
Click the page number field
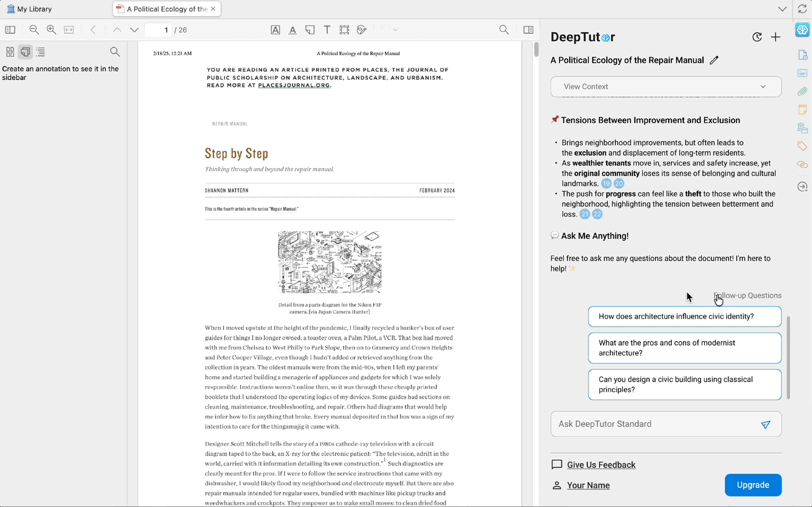[158, 30]
